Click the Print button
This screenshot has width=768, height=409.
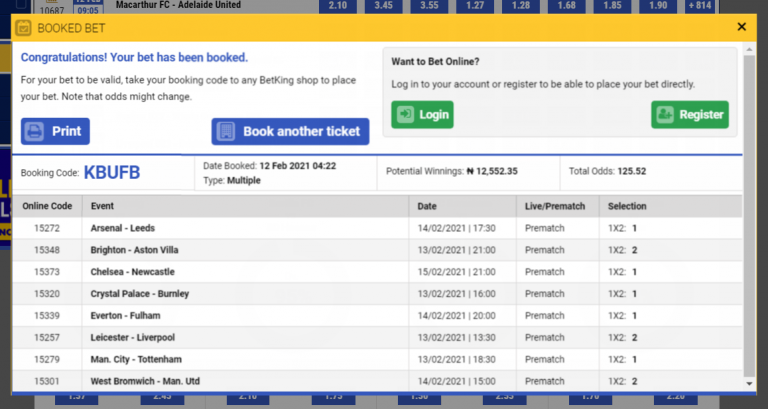[55, 131]
